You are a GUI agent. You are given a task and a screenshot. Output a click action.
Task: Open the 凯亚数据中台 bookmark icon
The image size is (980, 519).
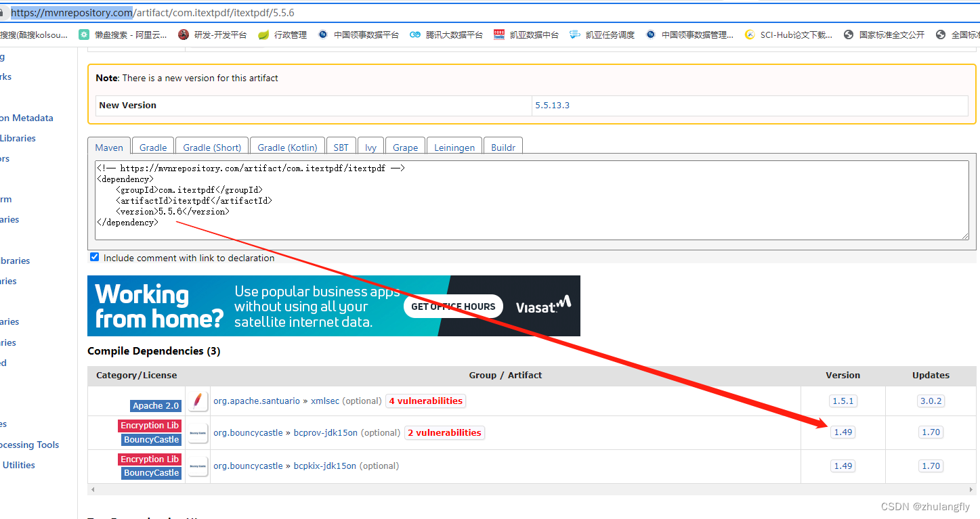tap(499, 34)
